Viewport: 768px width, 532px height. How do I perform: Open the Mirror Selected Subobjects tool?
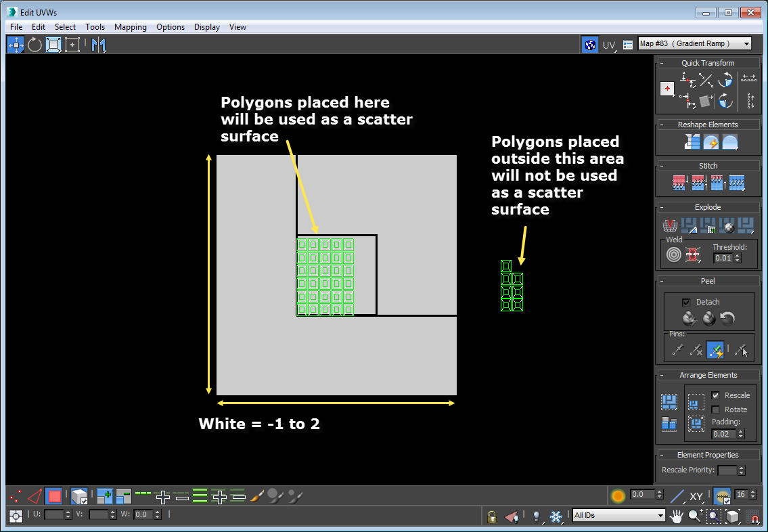coord(99,45)
